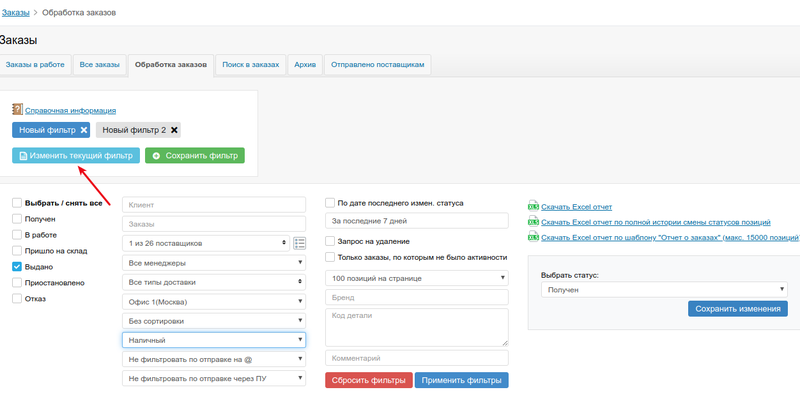Download full status history Excel report link
800x406 pixels.
[656, 222]
